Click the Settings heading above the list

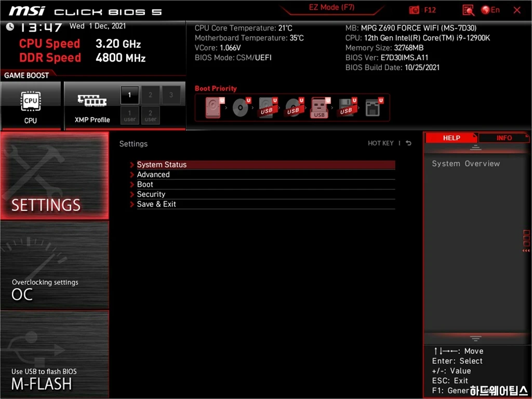pyautogui.click(x=134, y=144)
